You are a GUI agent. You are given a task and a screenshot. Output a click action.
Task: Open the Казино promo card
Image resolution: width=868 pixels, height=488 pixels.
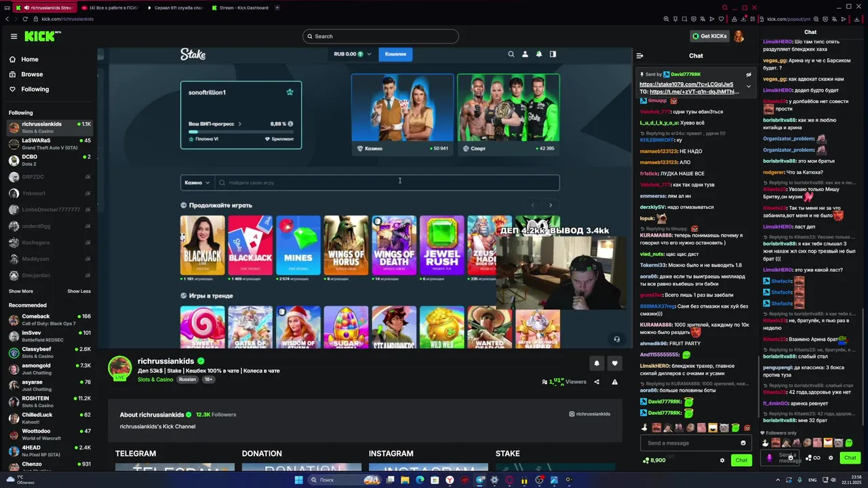click(x=403, y=115)
